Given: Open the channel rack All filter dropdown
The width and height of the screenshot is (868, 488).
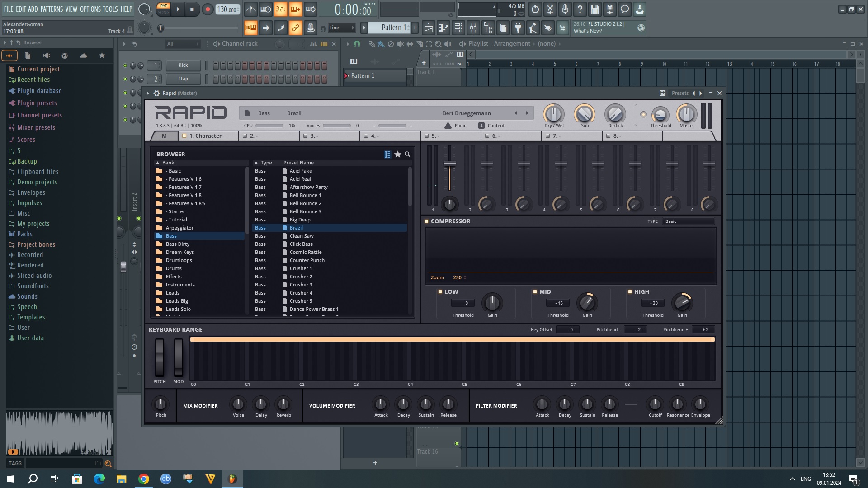Looking at the screenshot, I should 182,44.
